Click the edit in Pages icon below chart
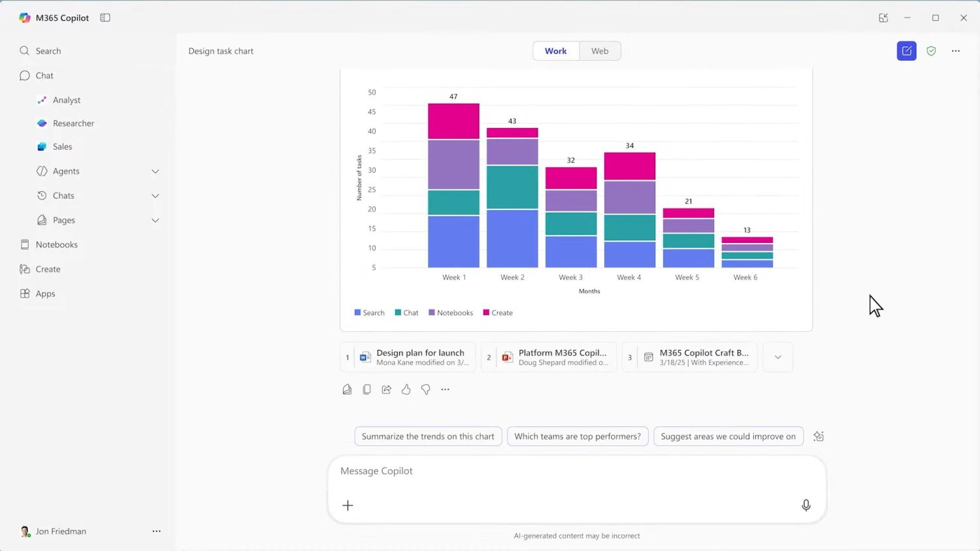980x551 pixels. tap(347, 389)
